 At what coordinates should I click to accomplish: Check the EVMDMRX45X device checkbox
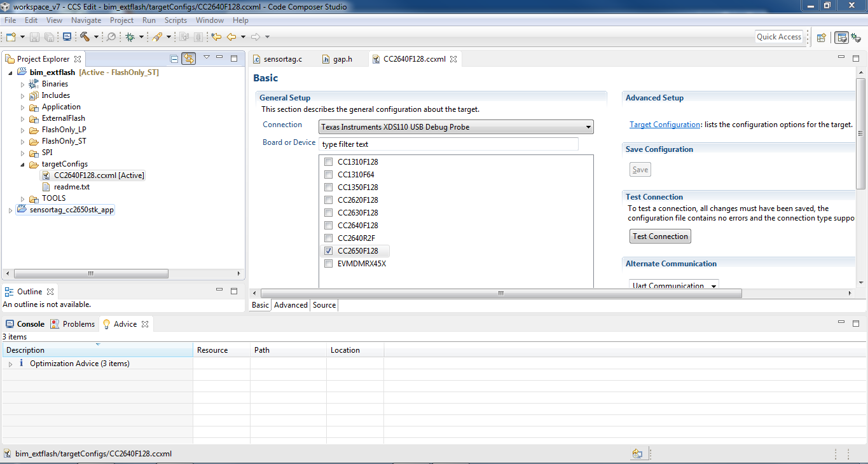tap(328, 264)
